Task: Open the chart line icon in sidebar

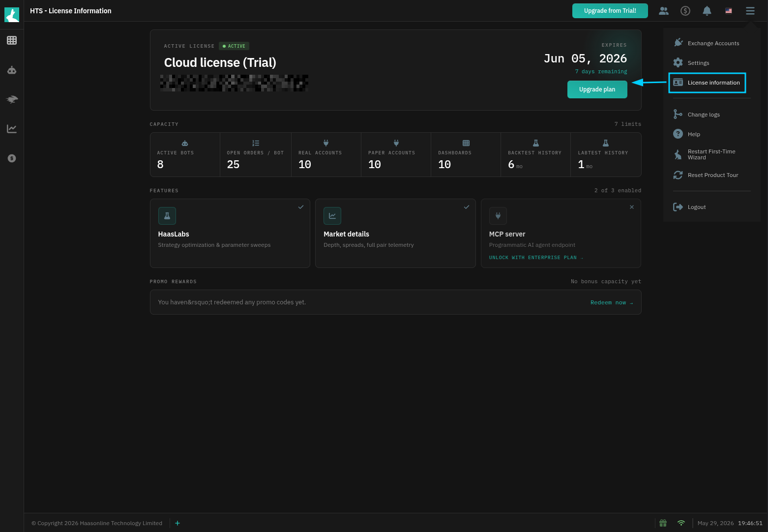Action: coord(12,129)
